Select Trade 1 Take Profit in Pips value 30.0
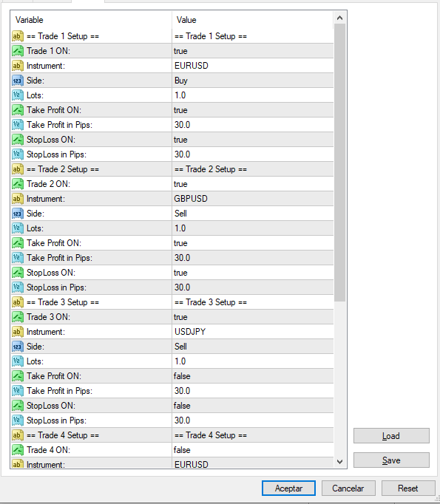The height and width of the screenshot is (504, 440). [253, 125]
